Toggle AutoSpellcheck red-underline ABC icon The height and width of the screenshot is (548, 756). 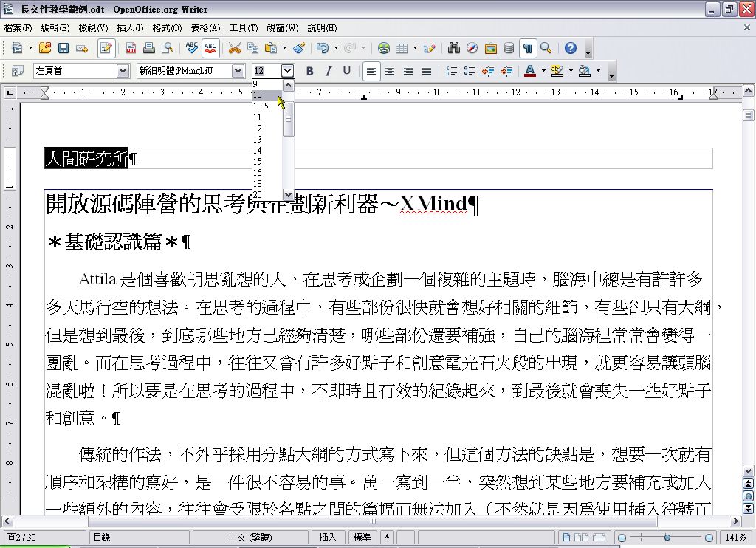210,48
